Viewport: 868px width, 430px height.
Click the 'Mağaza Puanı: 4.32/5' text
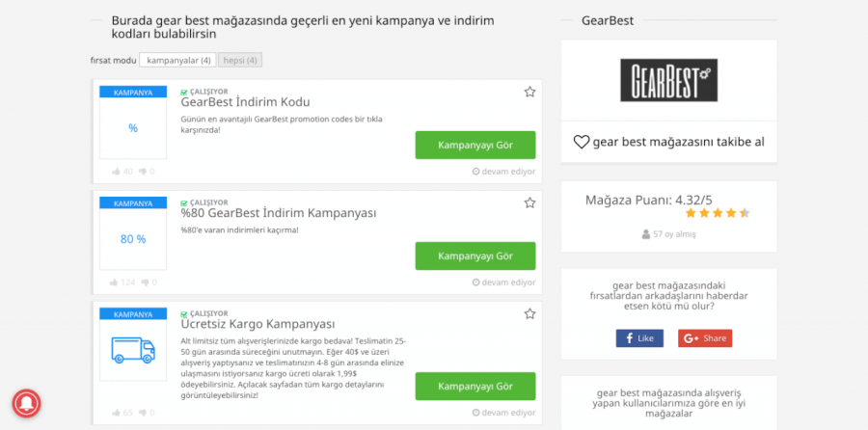tap(649, 201)
